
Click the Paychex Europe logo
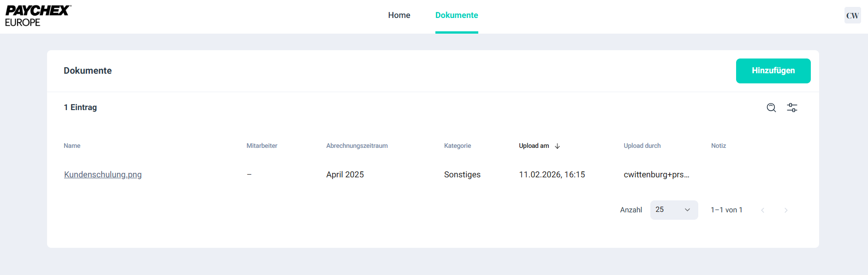(38, 16)
